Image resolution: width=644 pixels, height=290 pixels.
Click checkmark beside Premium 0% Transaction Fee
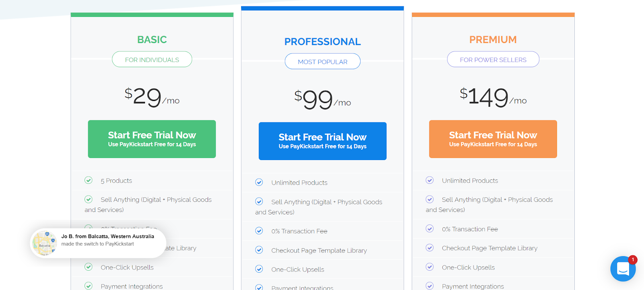(x=430, y=228)
